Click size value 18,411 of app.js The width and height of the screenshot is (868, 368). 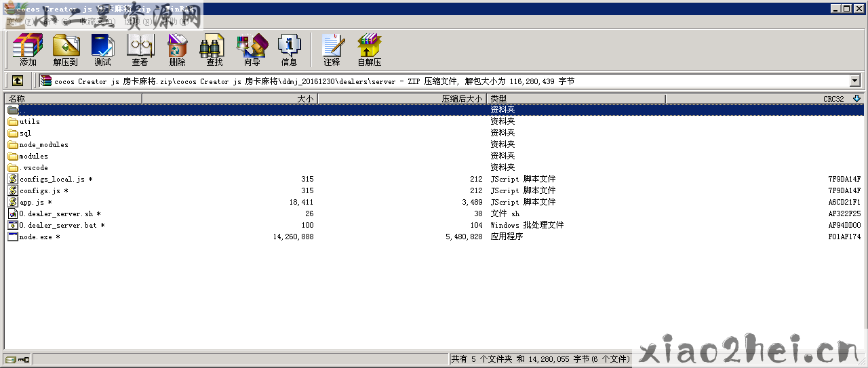pos(302,202)
